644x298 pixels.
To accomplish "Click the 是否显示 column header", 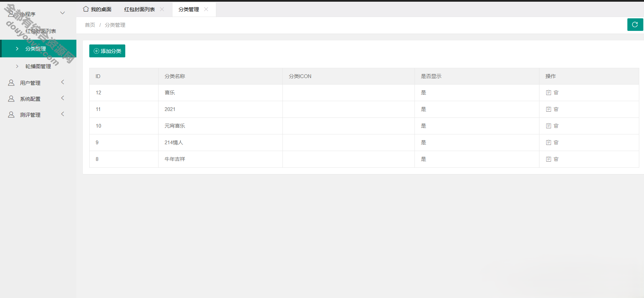I will tap(477, 76).
